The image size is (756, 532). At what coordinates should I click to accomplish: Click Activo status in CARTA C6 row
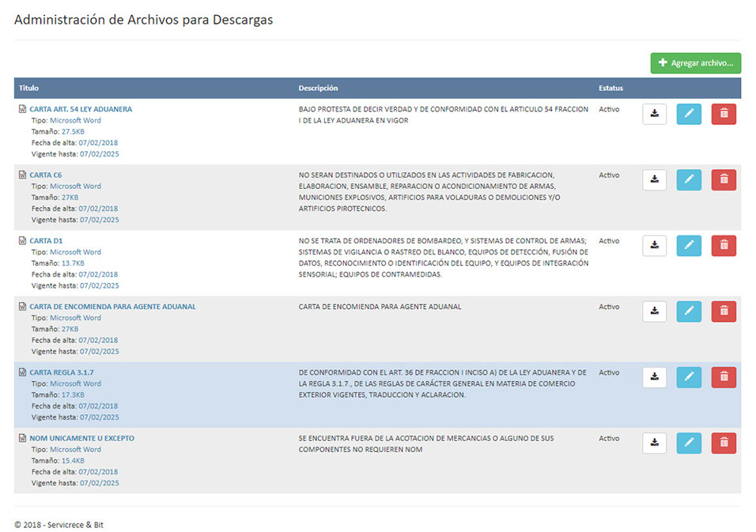[x=609, y=175]
